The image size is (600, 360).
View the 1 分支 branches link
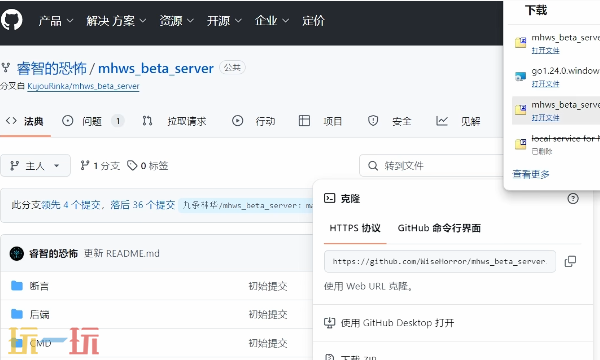(x=100, y=166)
